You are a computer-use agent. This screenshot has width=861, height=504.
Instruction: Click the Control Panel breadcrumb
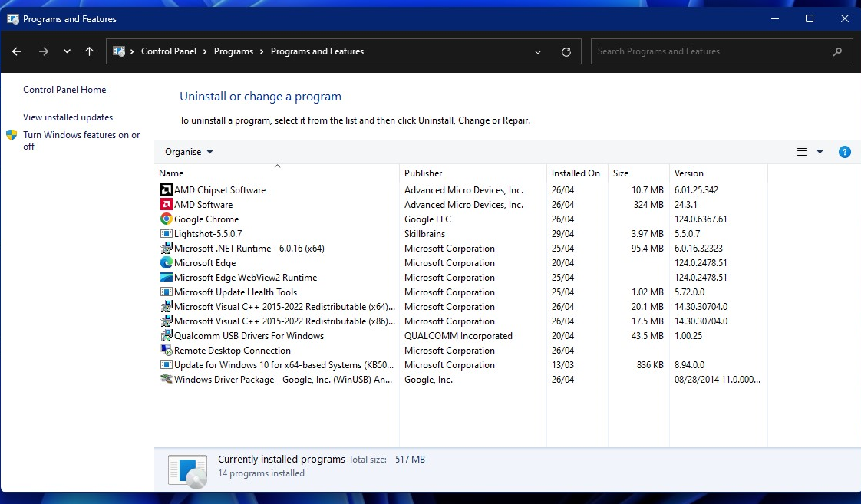click(169, 51)
